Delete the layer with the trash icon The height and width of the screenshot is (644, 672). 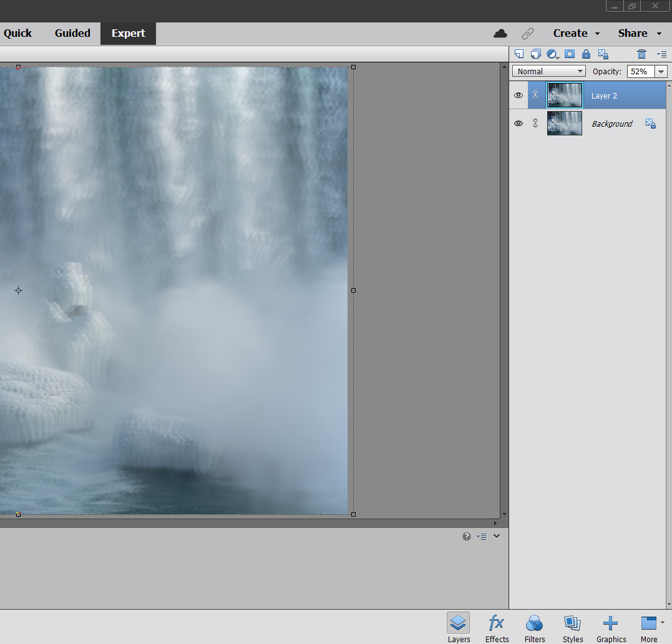(x=641, y=54)
